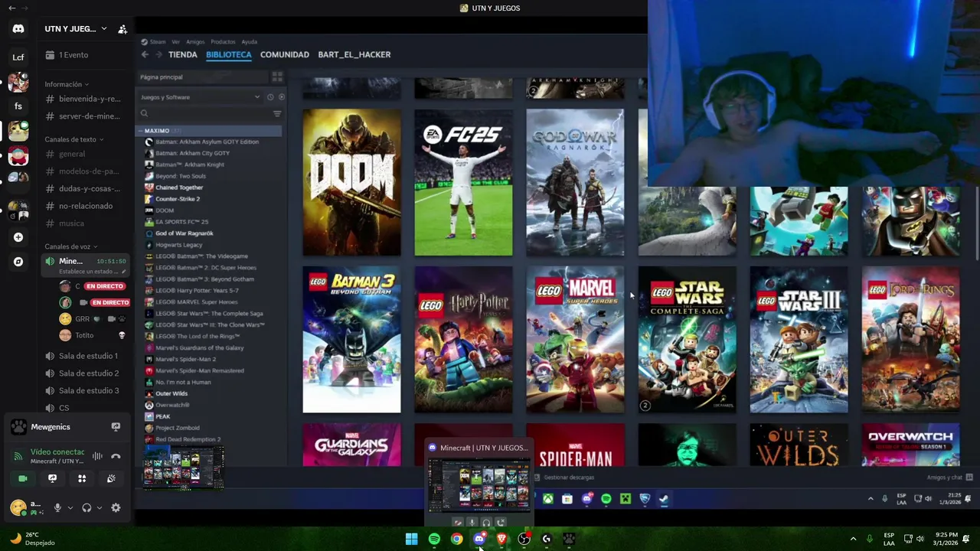Disconnect from voice channel
Screen dimensions: 980x551
tap(116, 456)
